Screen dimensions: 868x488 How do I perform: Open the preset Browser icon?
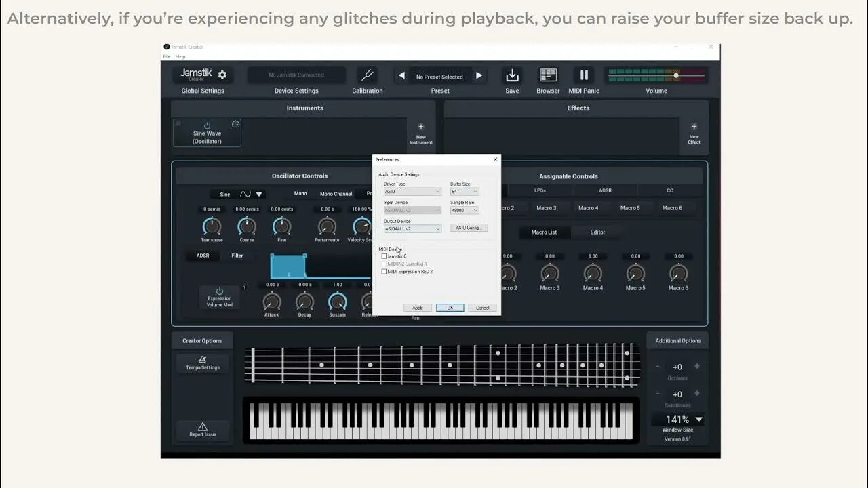tap(548, 75)
